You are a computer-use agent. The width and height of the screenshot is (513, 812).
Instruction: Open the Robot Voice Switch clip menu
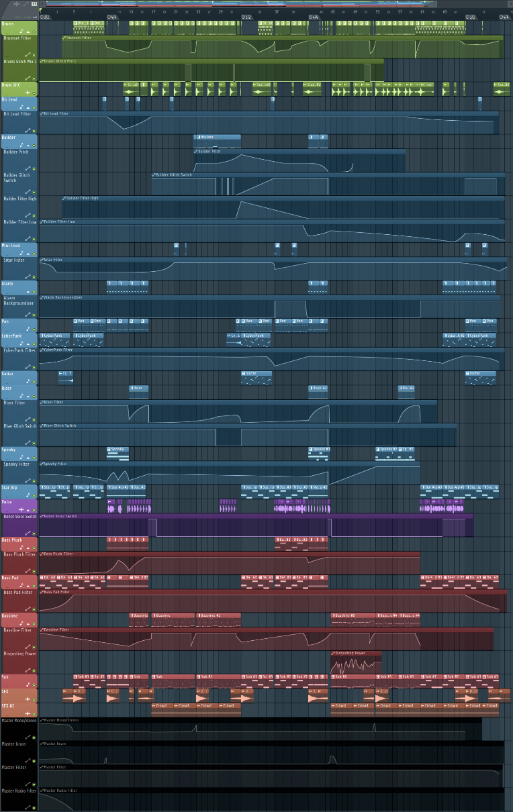tap(42, 516)
